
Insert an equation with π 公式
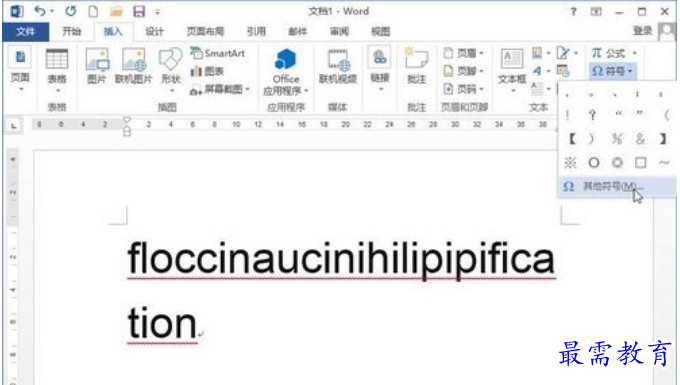click(x=615, y=53)
